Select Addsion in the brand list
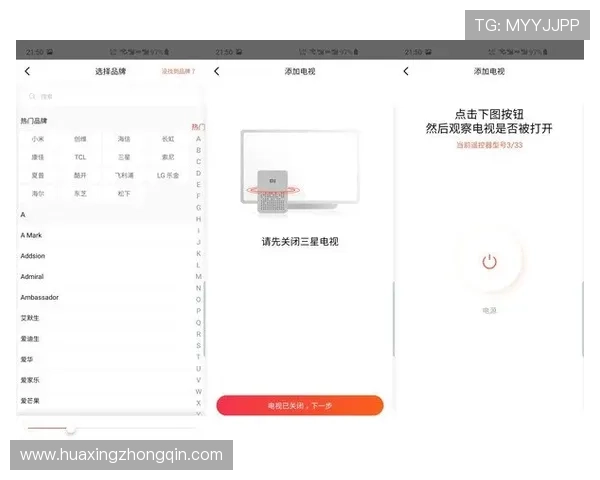The height and width of the screenshot is (480, 600). 105,256
